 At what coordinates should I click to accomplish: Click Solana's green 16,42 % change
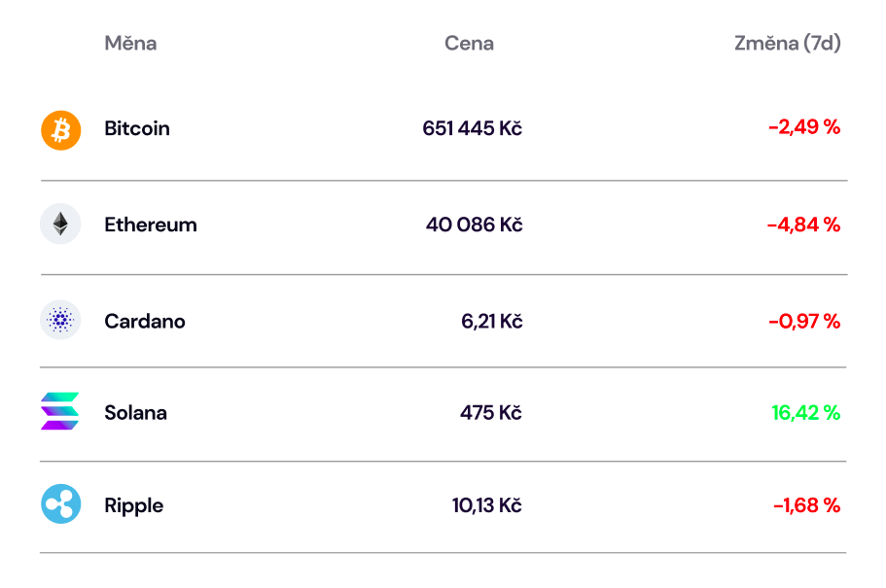806,413
